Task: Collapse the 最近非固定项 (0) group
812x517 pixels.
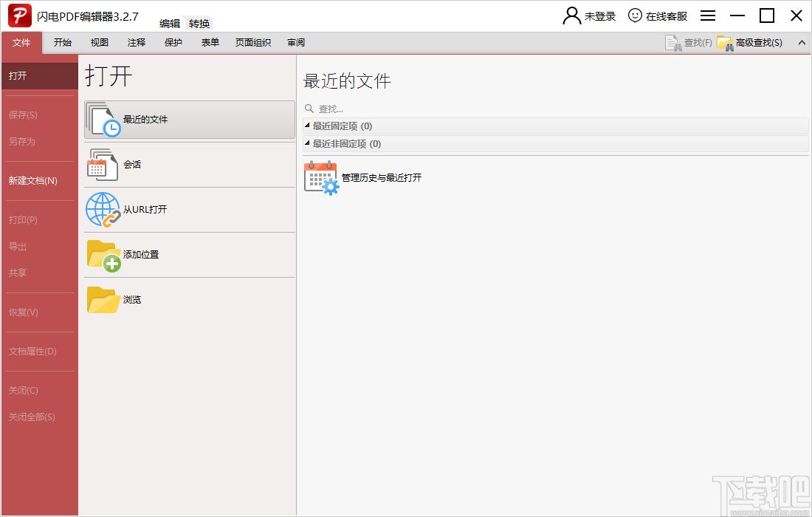Action: pos(307,143)
